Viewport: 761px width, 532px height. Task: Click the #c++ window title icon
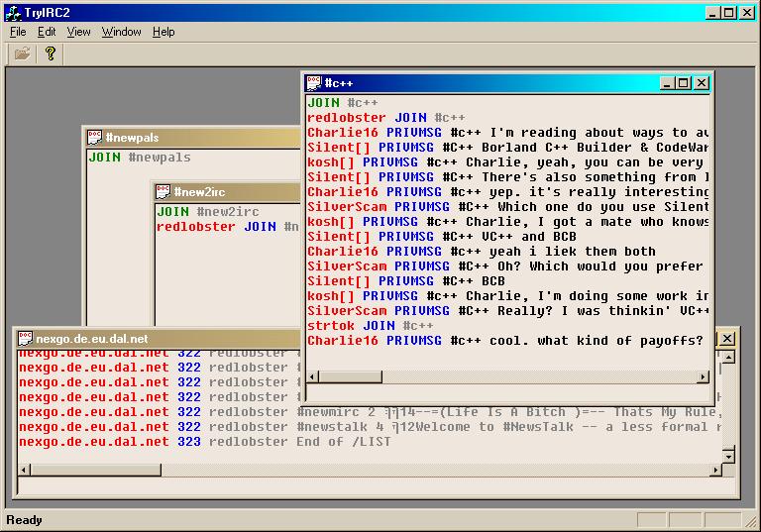(313, 83)
